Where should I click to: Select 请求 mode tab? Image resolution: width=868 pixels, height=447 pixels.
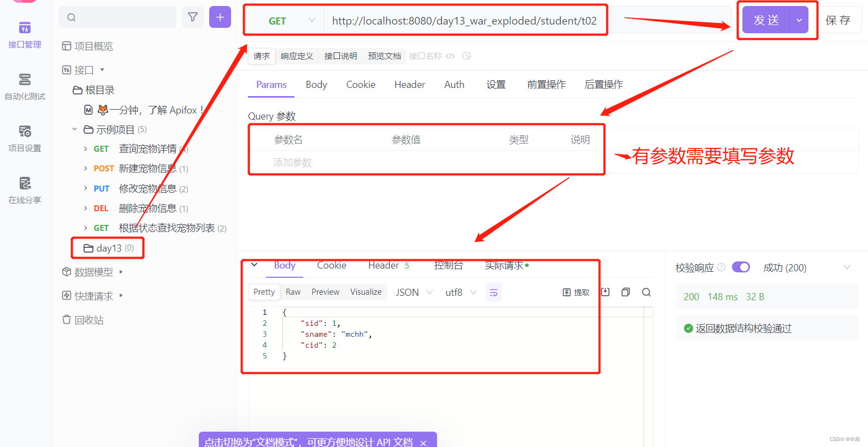pyautogui.click(x=262, y=56)
